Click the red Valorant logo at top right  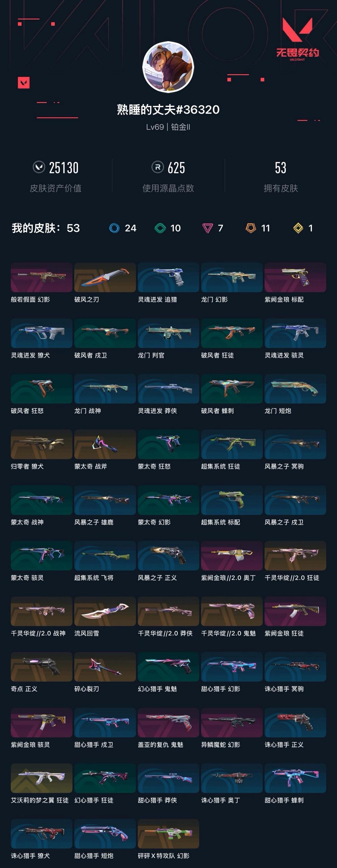tap(297, 39)
